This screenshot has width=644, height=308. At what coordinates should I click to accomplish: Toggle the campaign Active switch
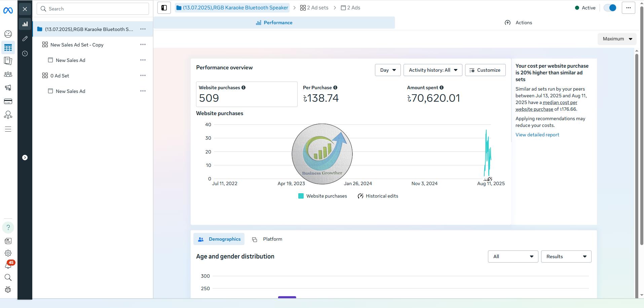pyautogui.click(x=610, y=8)
